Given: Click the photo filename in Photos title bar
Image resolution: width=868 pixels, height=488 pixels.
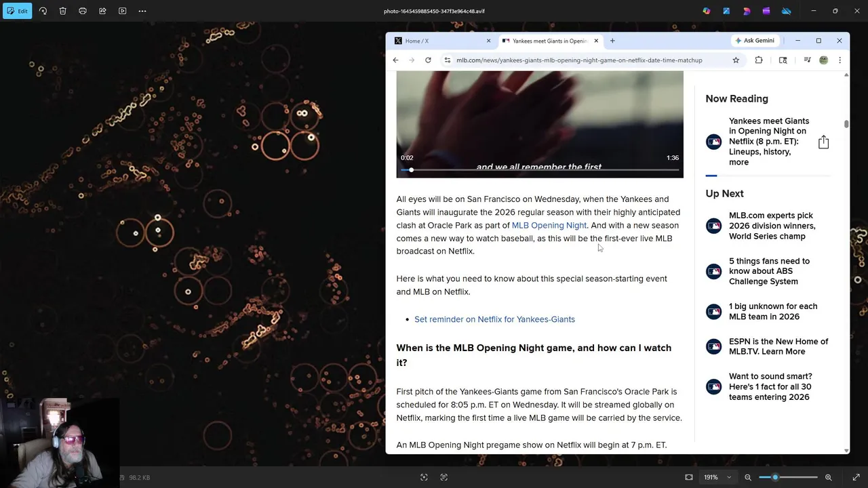Looking at the screenshot, I should coord(434,11).
